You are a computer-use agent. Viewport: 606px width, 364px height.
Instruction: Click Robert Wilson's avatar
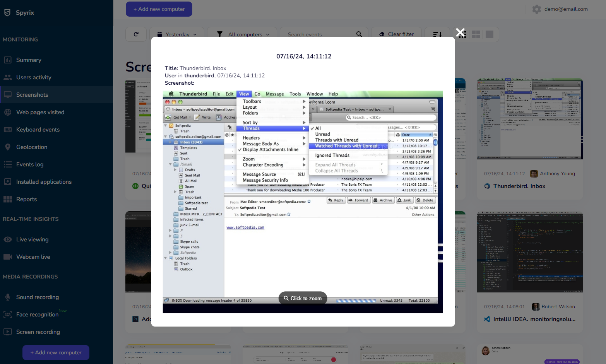coord(536,307)
